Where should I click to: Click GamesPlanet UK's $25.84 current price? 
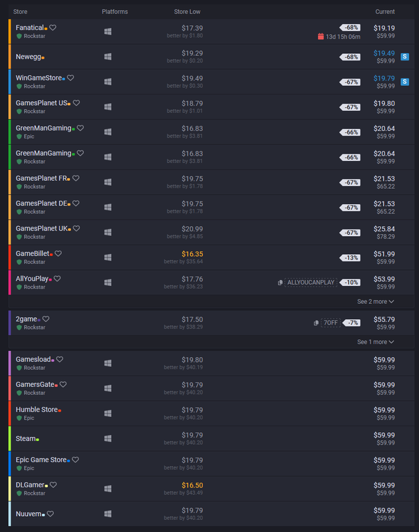(x=384, y=229)
